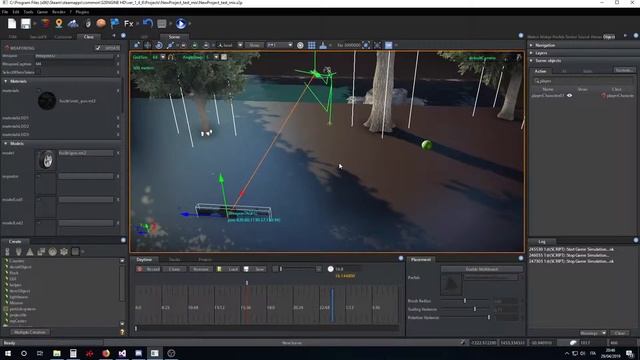Switch to the Daytime tab
The image size is (640, 360).
[144, 260]
